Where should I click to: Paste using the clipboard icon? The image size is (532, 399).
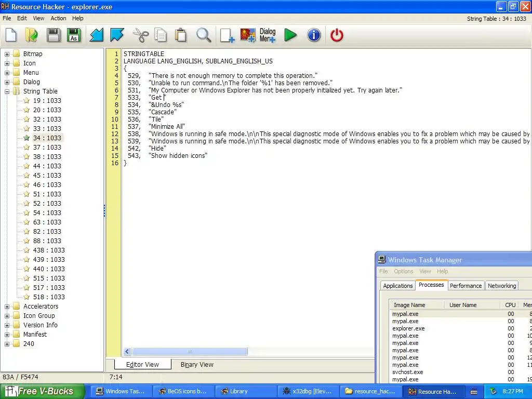click(x=181, y=35)
